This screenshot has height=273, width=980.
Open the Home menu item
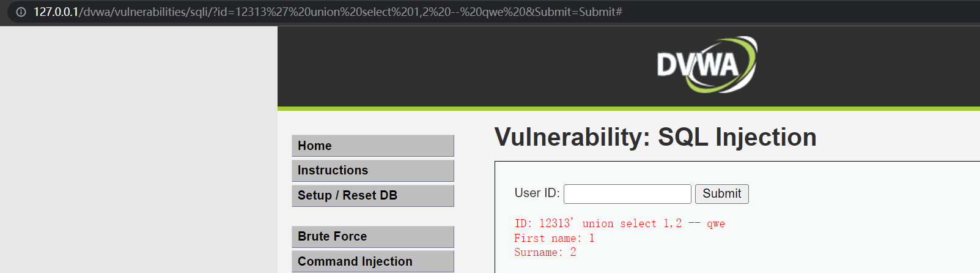(373, 146)
